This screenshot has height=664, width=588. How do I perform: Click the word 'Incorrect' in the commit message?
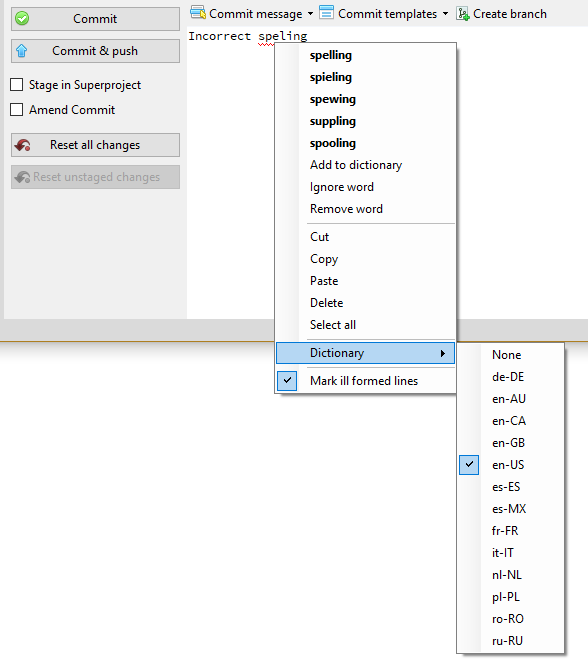pyautogui.click(x=220, y=36)
